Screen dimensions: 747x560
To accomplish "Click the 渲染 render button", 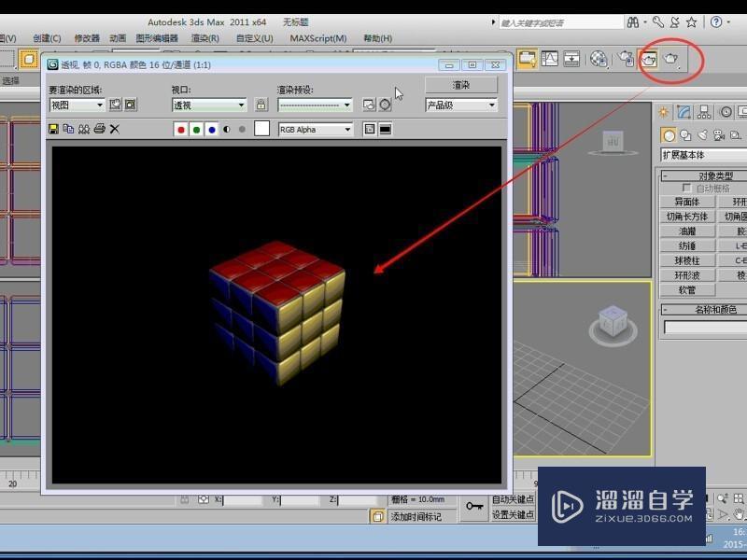I will coord(460,85).
